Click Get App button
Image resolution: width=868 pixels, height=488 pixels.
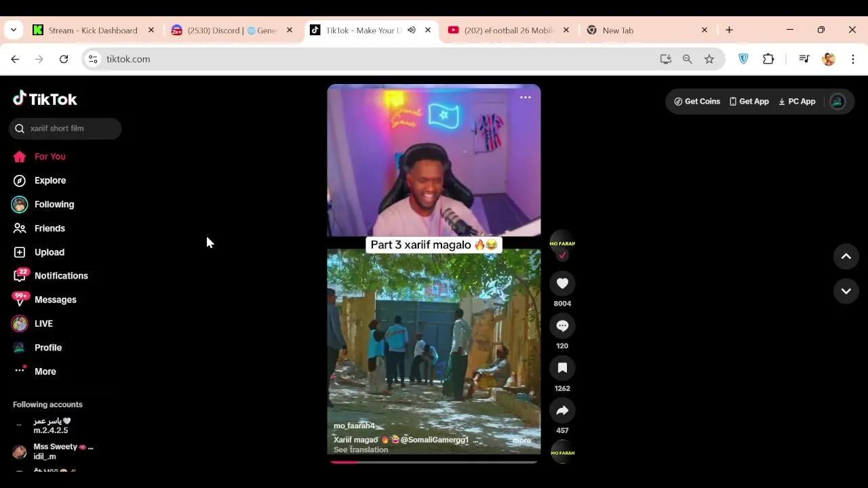tap(749, 101)
